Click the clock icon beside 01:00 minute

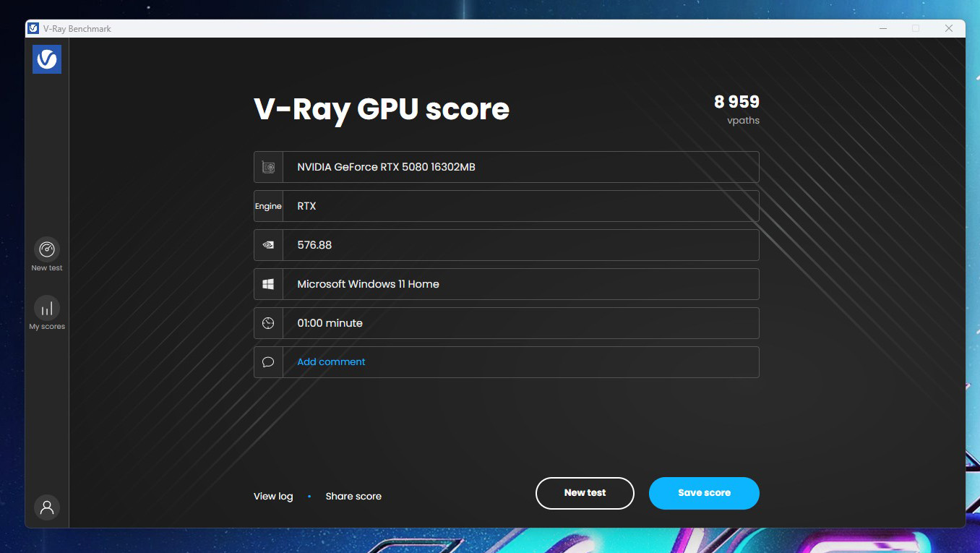268,323
